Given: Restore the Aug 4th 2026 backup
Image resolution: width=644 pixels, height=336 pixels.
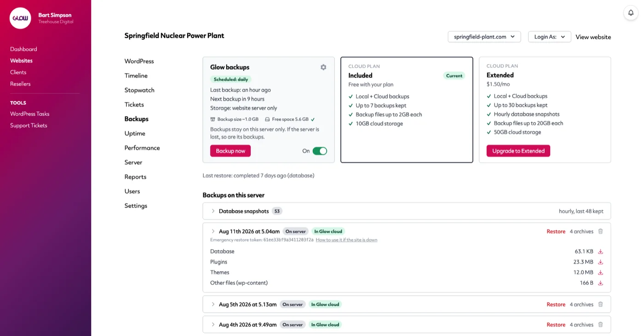Looking at the screenshot, I should [556, 325].
